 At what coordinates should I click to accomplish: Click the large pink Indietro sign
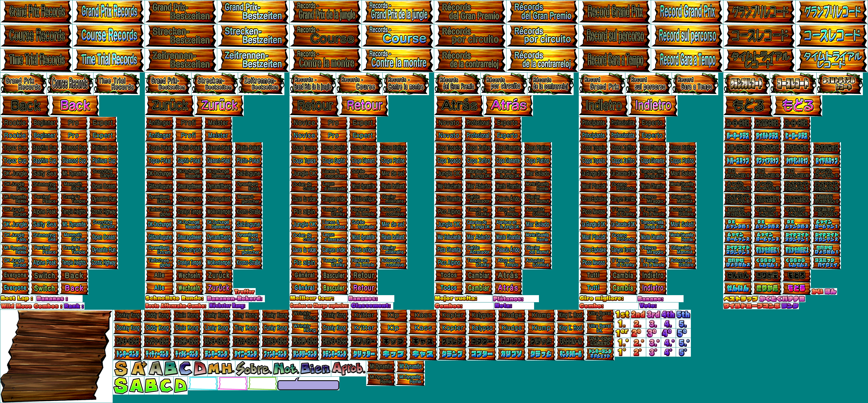pyautogui.click(x=653, y=105)
